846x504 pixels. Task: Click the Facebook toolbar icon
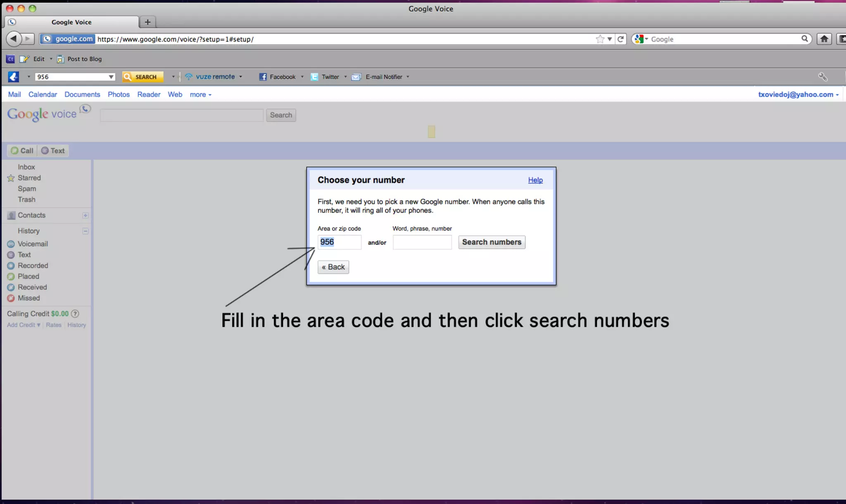tap(263, 77)
